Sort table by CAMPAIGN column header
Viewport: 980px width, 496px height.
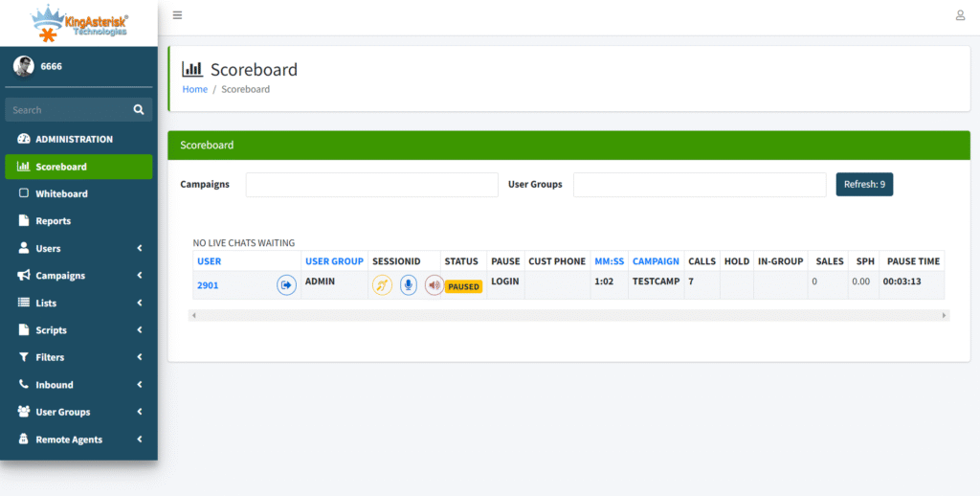point(656,261)
